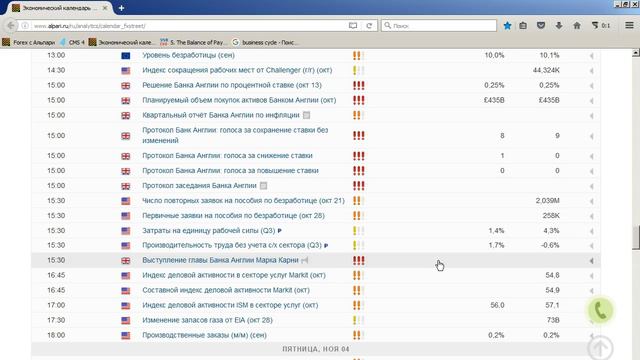Open Forex с Альпари bookmark
This screenshot has width=640, height=360.
(29, 42)
